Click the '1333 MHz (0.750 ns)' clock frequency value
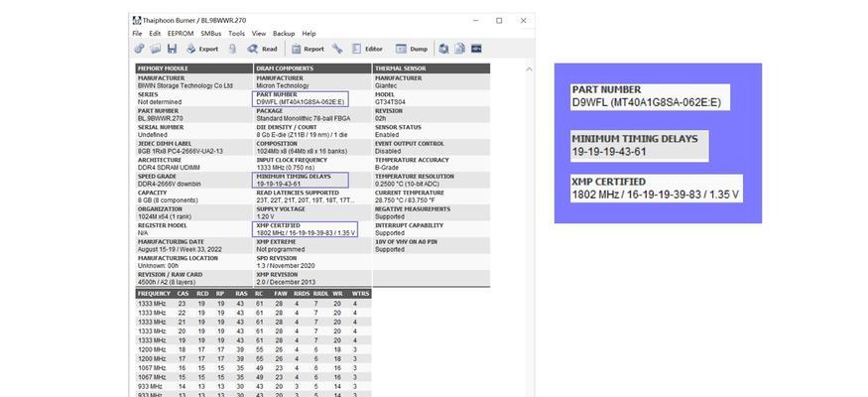Image resolution: width=868 pixels, height=397 pixels. 284,168
